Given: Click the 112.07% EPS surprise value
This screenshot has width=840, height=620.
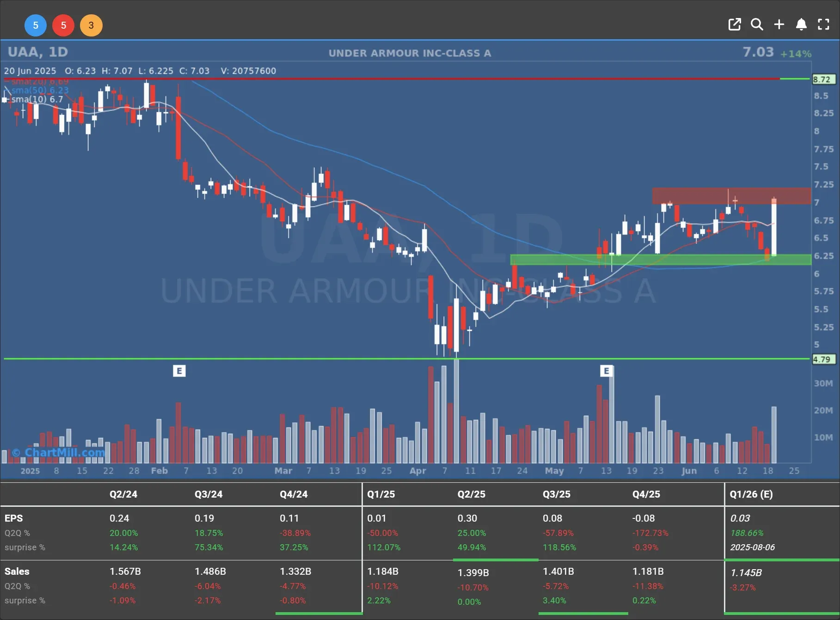Looking at the screenshot, I should [x=384, y=547].
